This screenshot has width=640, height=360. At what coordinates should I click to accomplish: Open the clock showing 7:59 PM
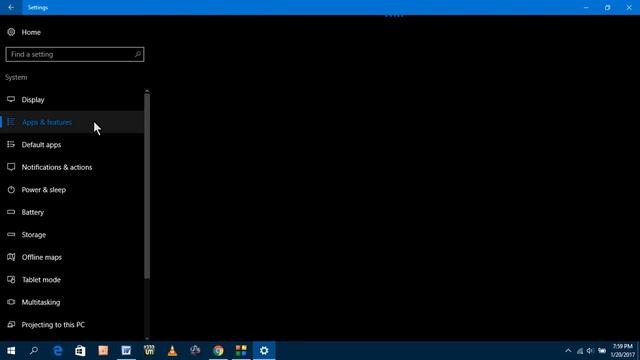(623, 351)
